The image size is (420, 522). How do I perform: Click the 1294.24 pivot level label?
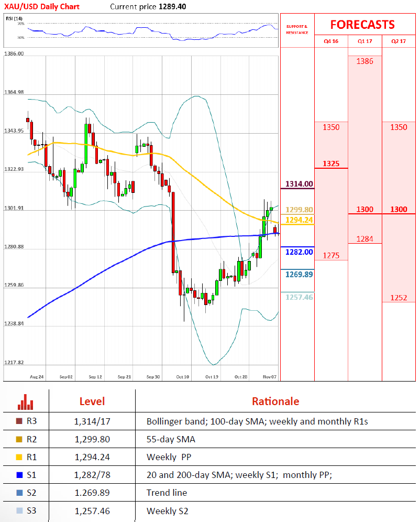pos(299,220)
